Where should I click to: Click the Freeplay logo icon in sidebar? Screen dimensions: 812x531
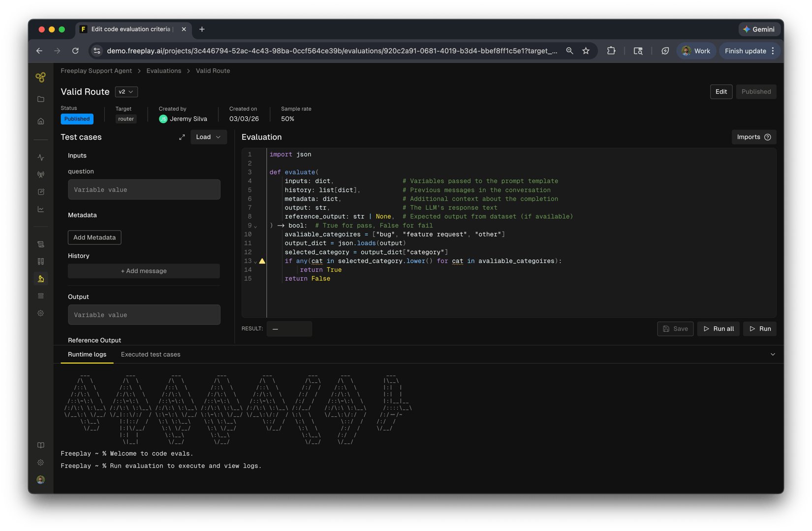41,77
